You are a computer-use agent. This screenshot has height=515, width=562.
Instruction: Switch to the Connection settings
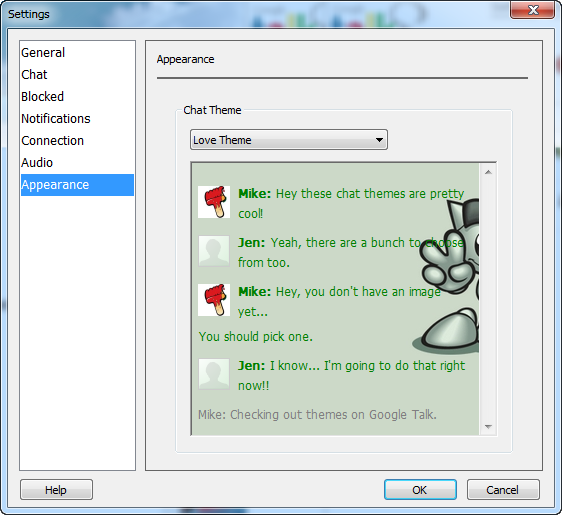point(77,141)
